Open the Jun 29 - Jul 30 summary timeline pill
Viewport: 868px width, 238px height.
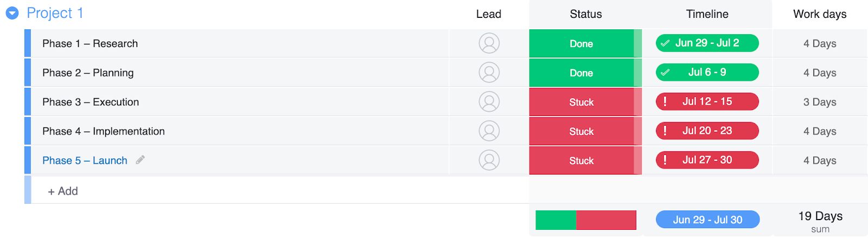pos(707,220)
